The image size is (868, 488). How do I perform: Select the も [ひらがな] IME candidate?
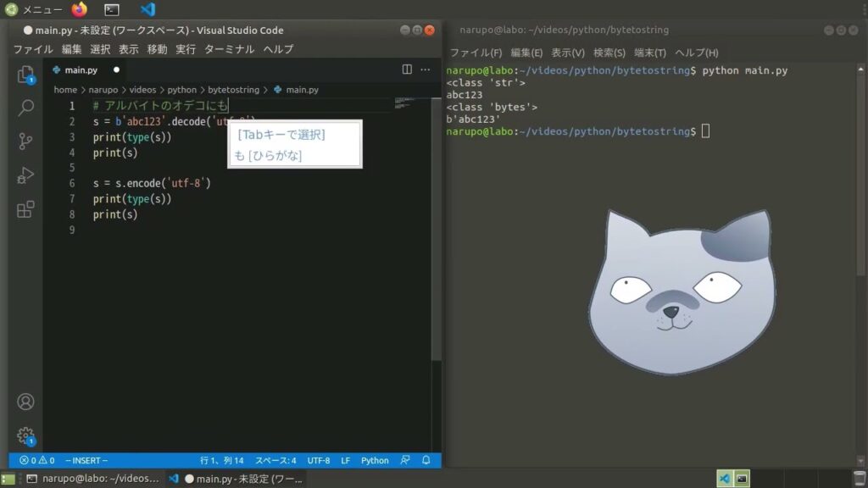[268, 155]
